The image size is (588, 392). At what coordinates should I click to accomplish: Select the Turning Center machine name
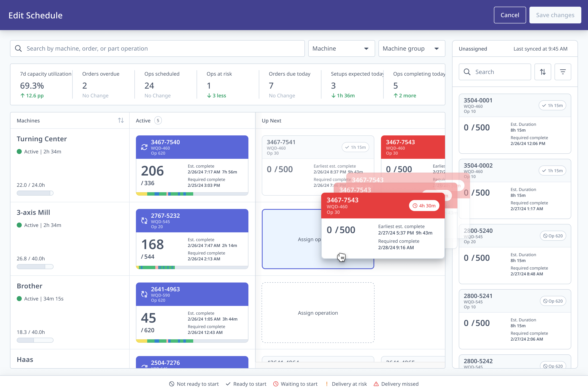tap(42, 139)
